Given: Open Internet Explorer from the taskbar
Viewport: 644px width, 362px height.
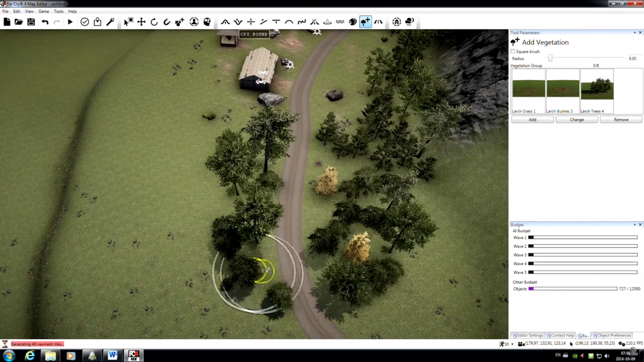Looking at the screenshot, I should [x=30, y=355].
